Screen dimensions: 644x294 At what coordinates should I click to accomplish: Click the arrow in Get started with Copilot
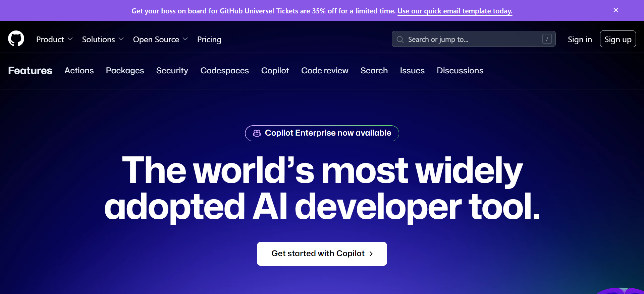coord(371,254)
